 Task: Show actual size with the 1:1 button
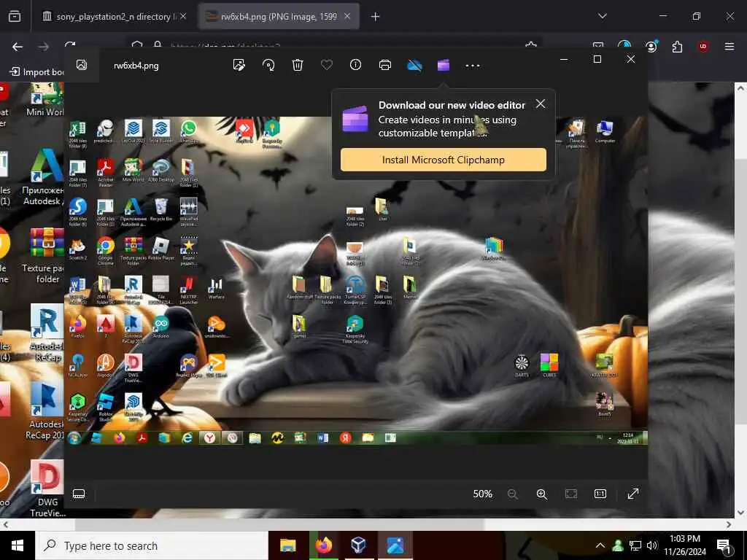[600, 494]
